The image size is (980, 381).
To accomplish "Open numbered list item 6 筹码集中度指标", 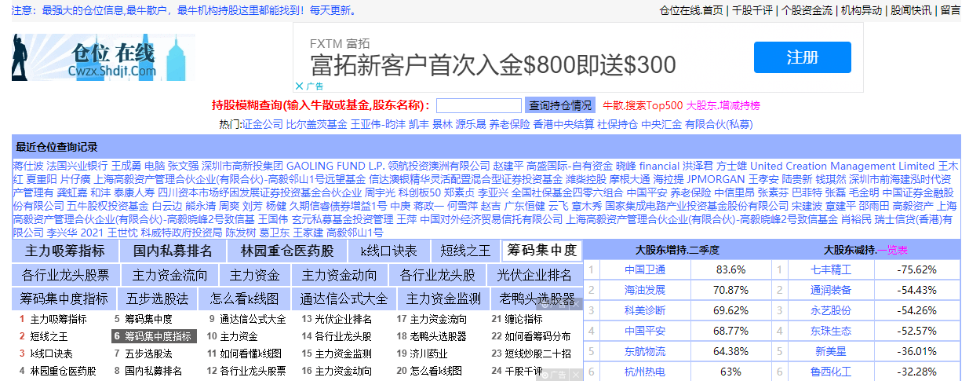I will 153,336.
